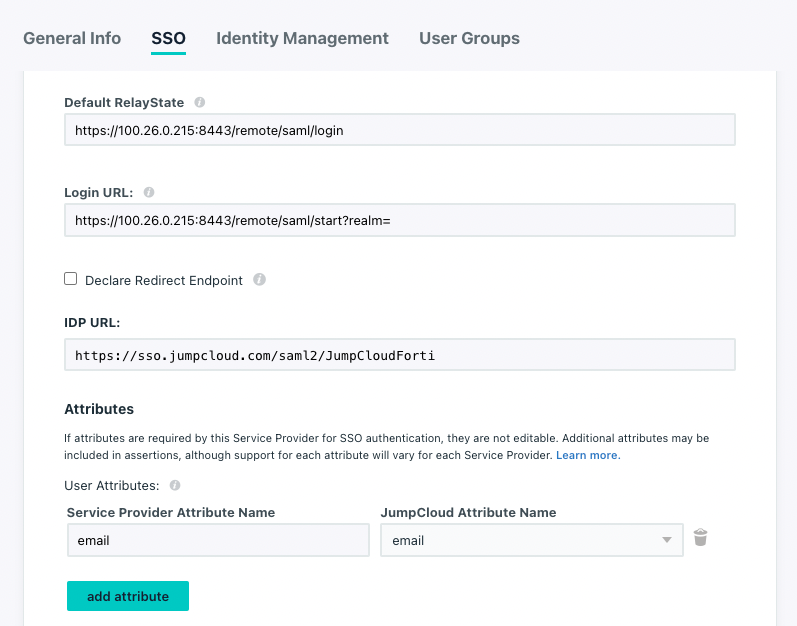Click into the Login URL field
This screenshot has height=626, width=797.
tap(400, 220)
